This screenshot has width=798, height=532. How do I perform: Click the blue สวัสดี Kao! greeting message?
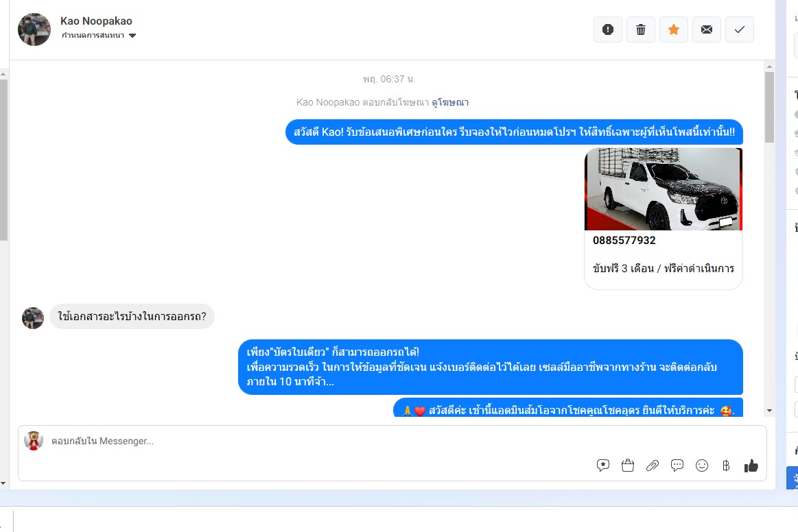(514, 132)
